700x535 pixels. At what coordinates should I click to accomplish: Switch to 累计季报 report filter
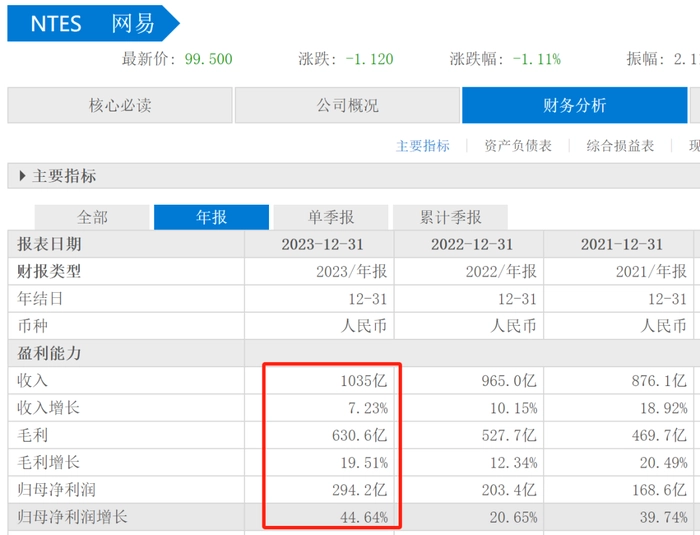click(450, 217)
